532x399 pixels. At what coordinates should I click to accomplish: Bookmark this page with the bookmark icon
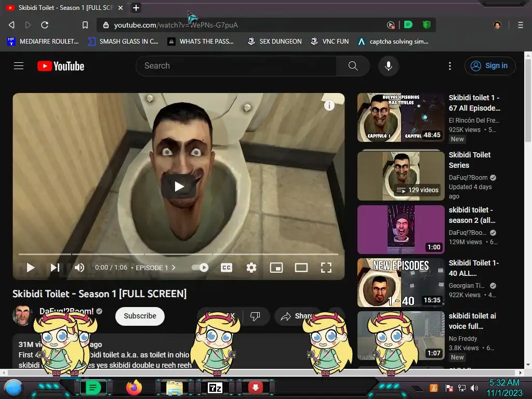pyautogui.click(x=85, y=25)
